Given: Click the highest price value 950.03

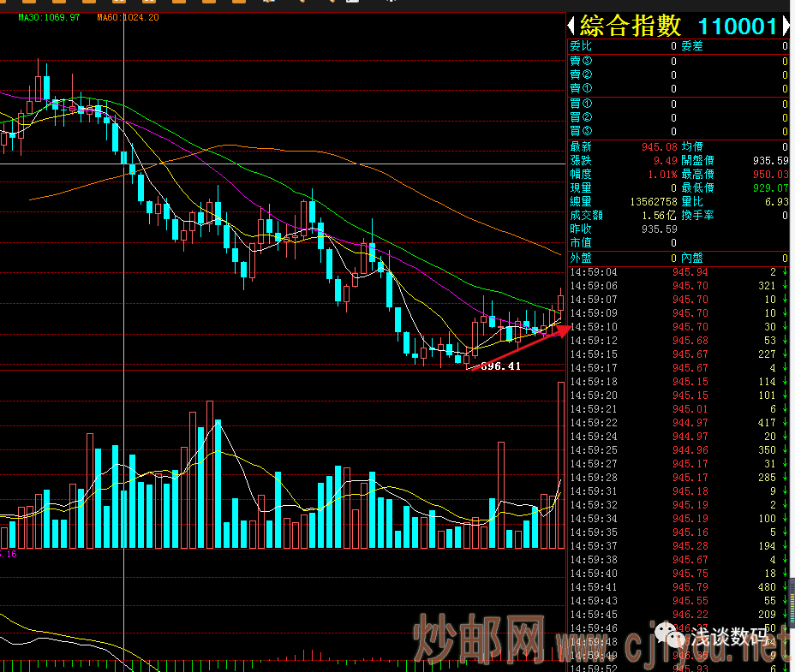Looking at the screenshot, I should (x=770, y=174).
